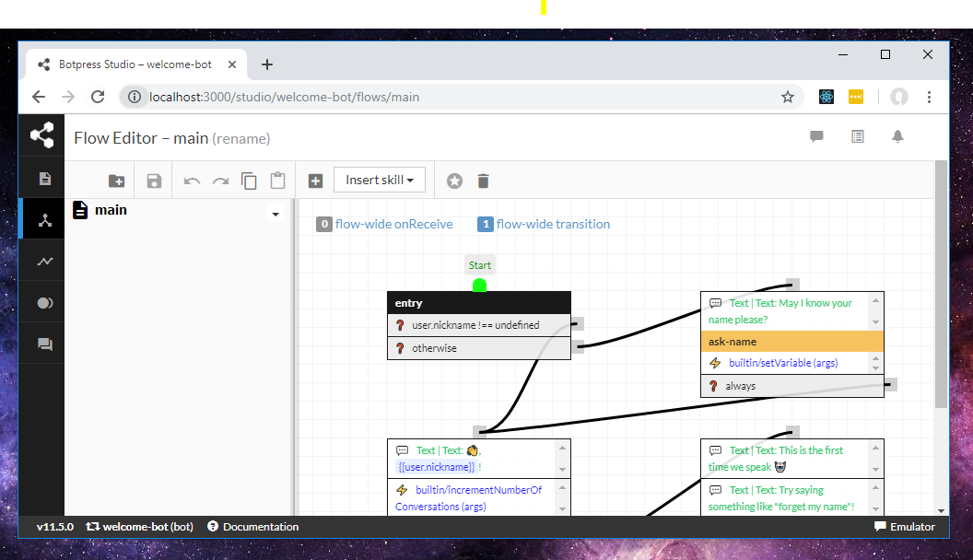This screenshot has height=560, width=973.
Task: Click the otherwise transition row
Action: 479,348
